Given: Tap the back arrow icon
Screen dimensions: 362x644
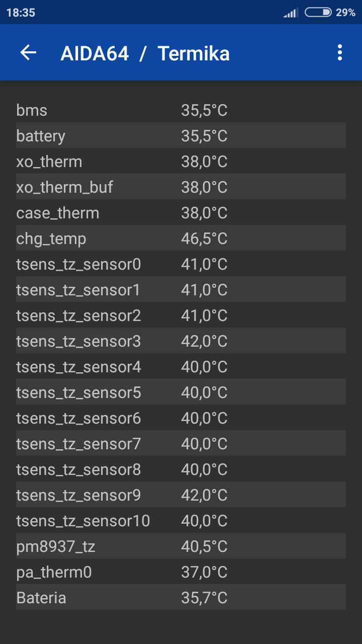Looking at the screenshot, I should click(x=29, y=53).
